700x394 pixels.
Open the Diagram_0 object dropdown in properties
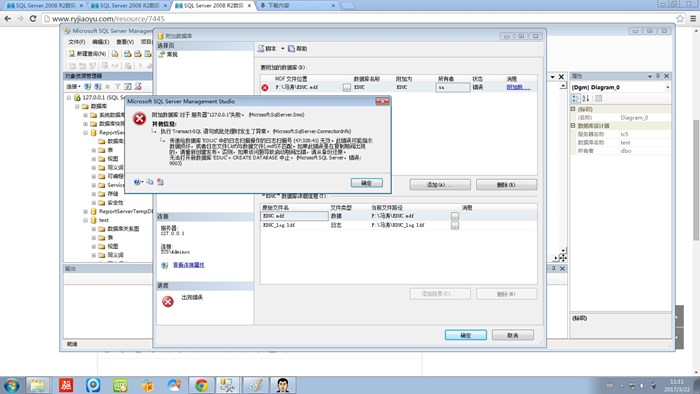[668, 87]
